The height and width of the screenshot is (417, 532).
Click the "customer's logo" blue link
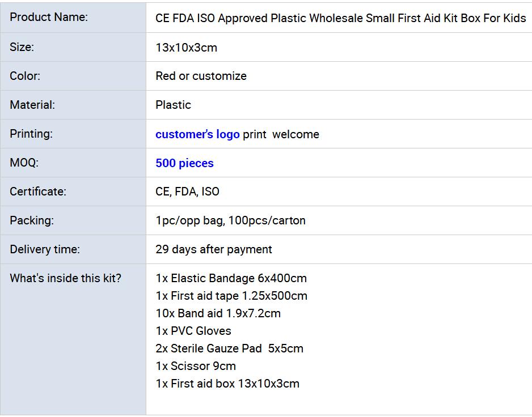pos(197,134)
